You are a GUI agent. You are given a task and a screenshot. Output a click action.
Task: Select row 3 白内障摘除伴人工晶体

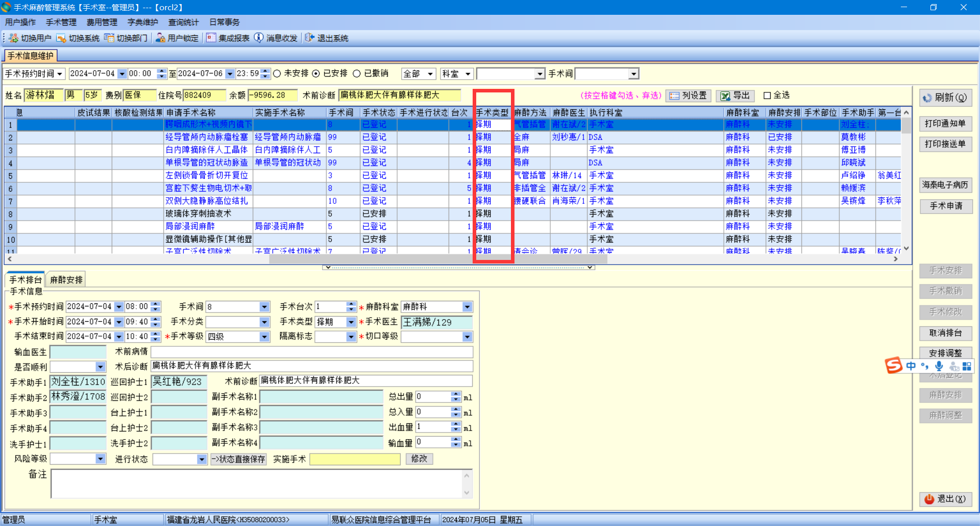tap(453, 150)
